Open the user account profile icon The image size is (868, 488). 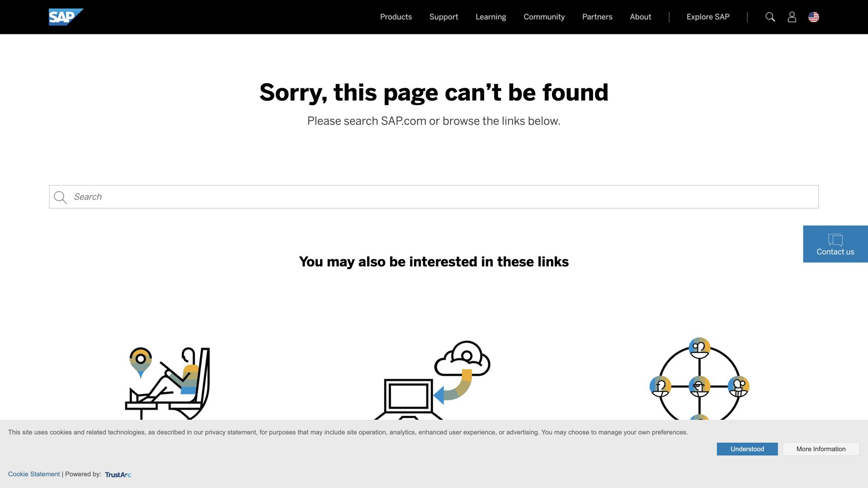tap(792, 17)
